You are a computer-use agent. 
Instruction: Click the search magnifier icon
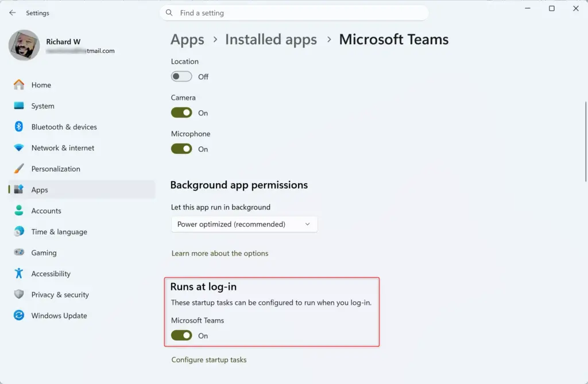(x=169, y=13)
